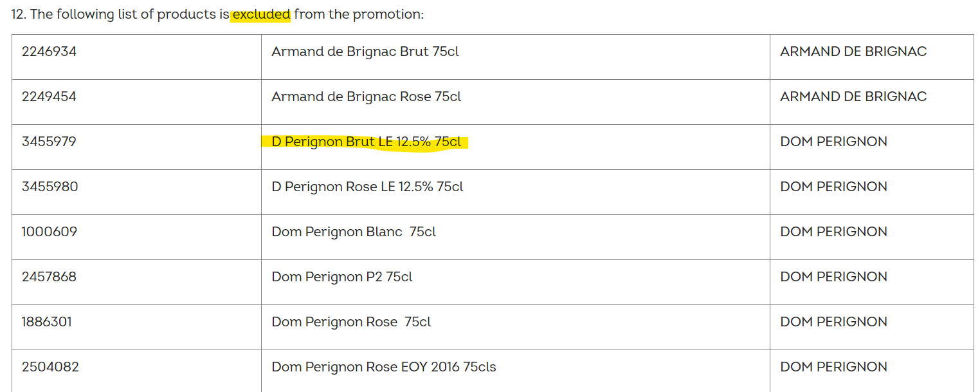This screenshot has height=392, width=980.
Task: Select "D Perignon Rose LE 12.5% 75cl"
Action: click(x=367, y=187)
